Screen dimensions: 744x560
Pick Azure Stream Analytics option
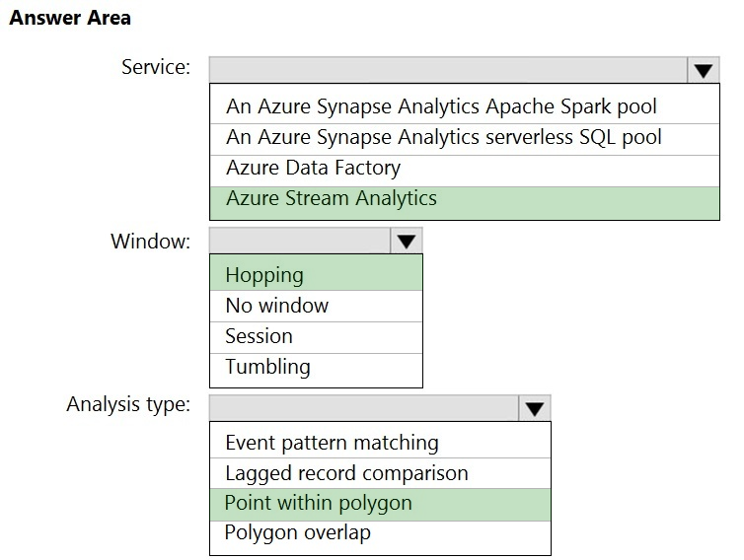(332, 198)
